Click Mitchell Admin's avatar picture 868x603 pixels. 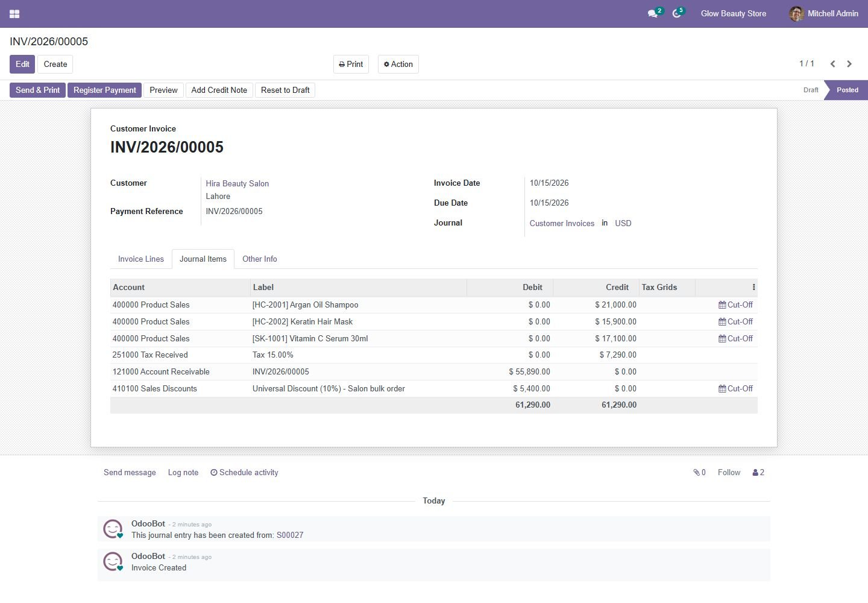(796, 13)
